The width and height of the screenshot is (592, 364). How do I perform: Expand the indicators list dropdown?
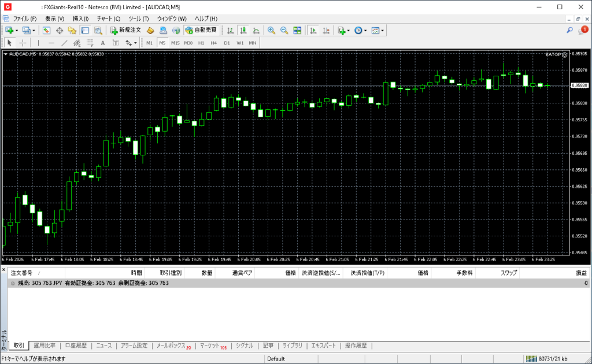(x=349, y=30)
